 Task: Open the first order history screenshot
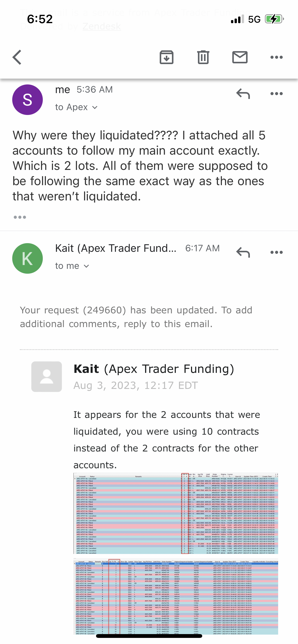point(176,513)
